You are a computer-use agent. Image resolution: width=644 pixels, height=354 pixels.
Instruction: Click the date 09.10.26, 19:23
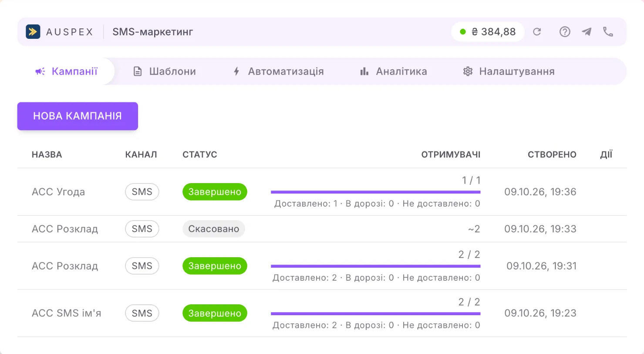point(540,313)
